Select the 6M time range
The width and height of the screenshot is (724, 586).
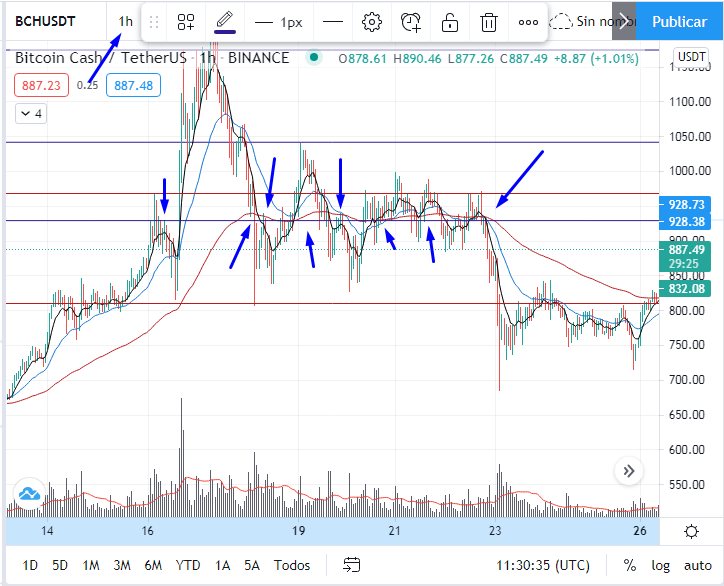coord(153,565)
